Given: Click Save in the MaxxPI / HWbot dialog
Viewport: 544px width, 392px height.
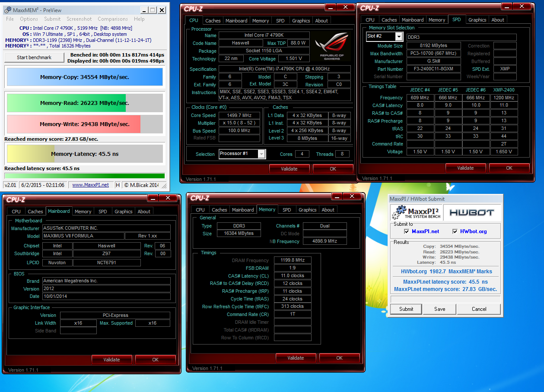Looking at the screenshot, I should point(440,309).
